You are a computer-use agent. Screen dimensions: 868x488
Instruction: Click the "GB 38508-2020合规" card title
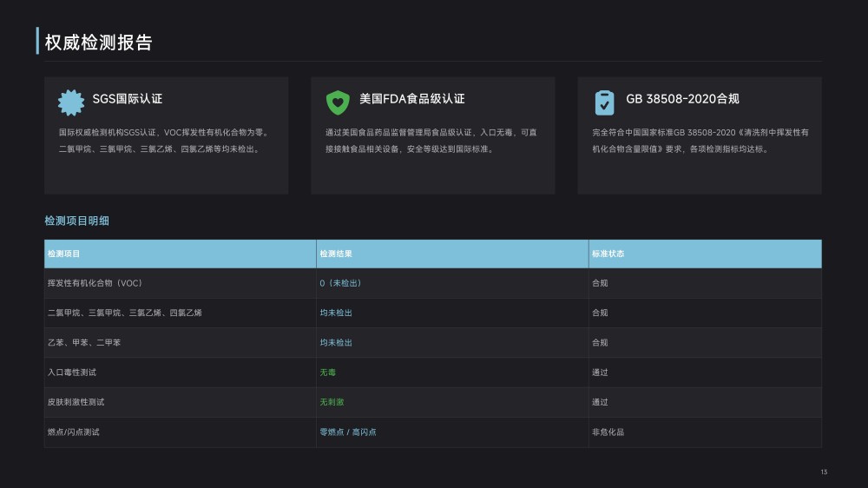682,99
